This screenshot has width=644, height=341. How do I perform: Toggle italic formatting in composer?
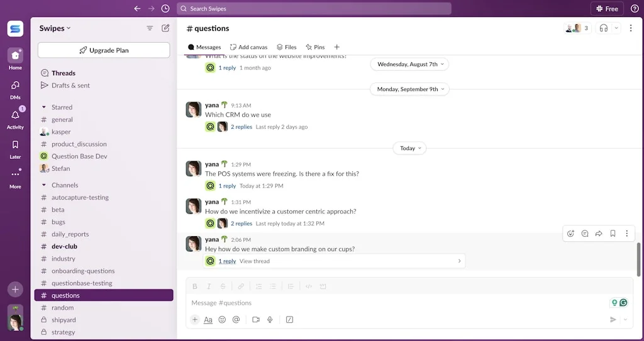pos(209,286)
